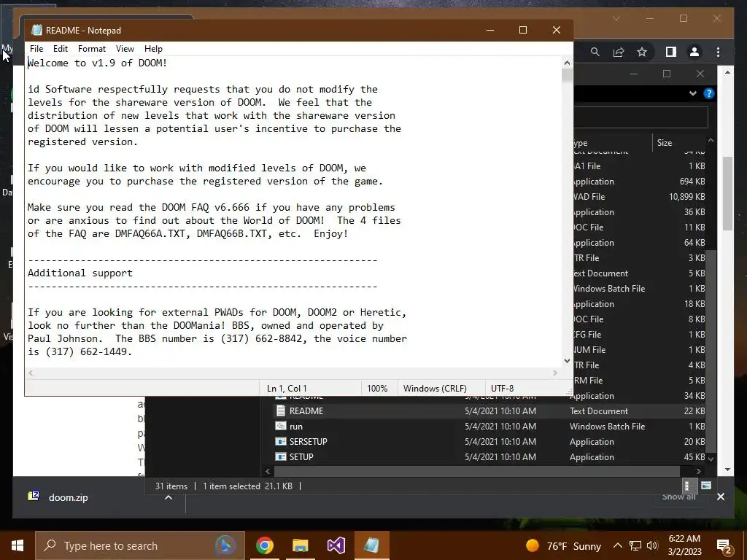747x560 pixels.
Task: Open the File menu in Notepad
Action: [x=36, y=49]
